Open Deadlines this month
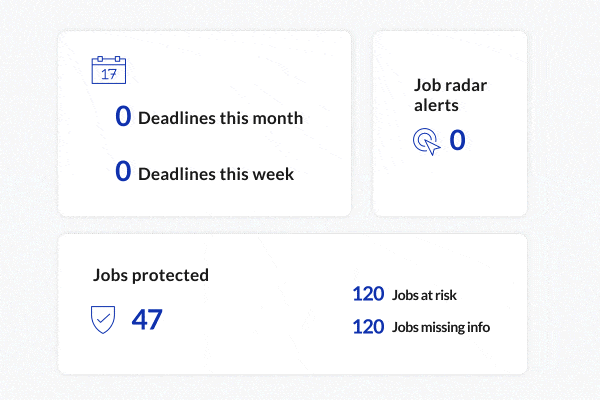Image resolution: width=600 pixels, height=400 pixels. coord(220,118)
